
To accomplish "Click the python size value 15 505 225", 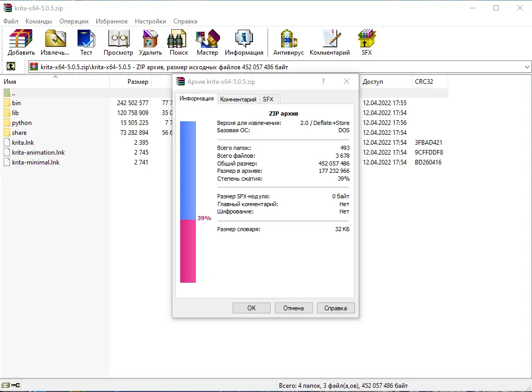I will [134, 122].
